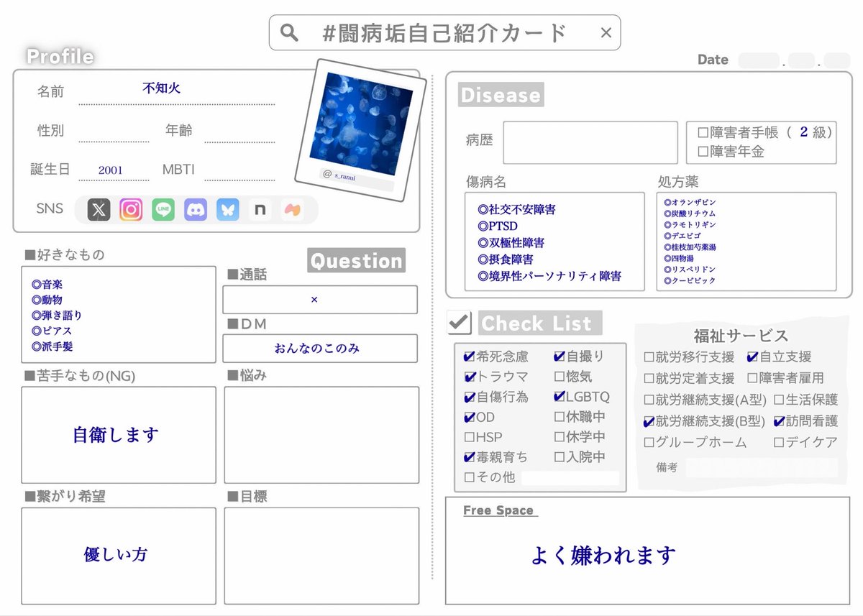
Task: Click ◎境界性パーソナリティ障害 entry
Action: coord(549,276)
